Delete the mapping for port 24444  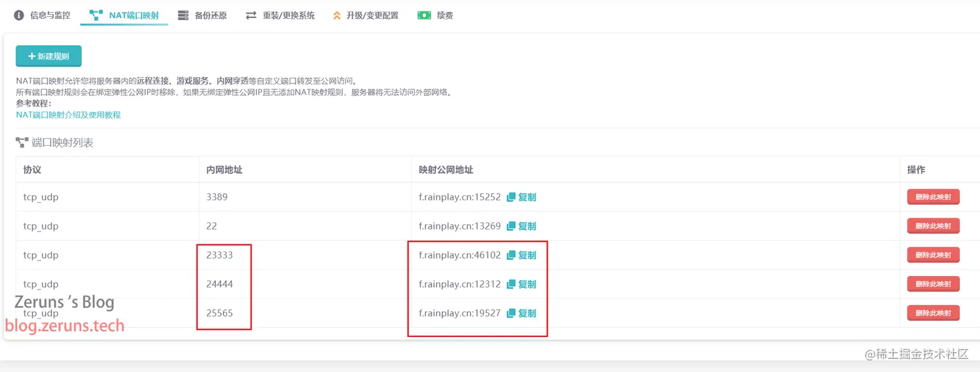point(933,284)
